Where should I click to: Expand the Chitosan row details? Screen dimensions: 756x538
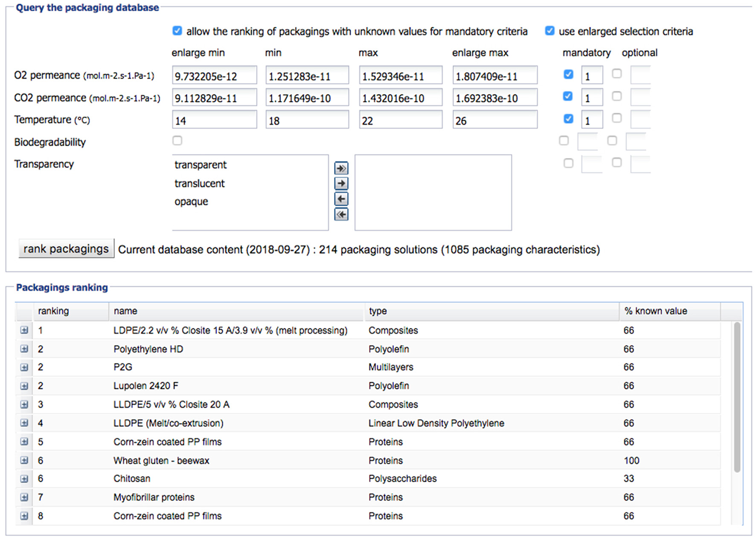24,479
